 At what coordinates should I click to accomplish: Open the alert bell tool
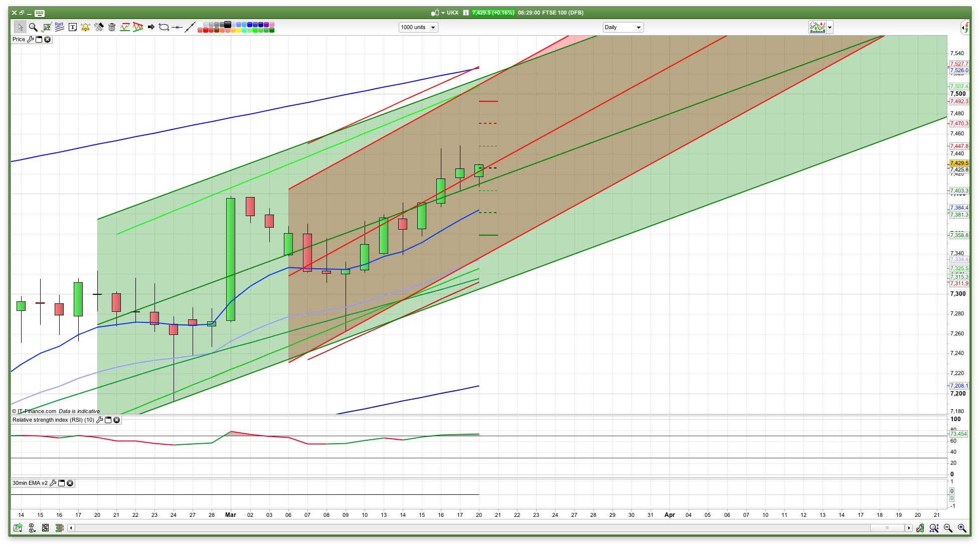point(85,27)
